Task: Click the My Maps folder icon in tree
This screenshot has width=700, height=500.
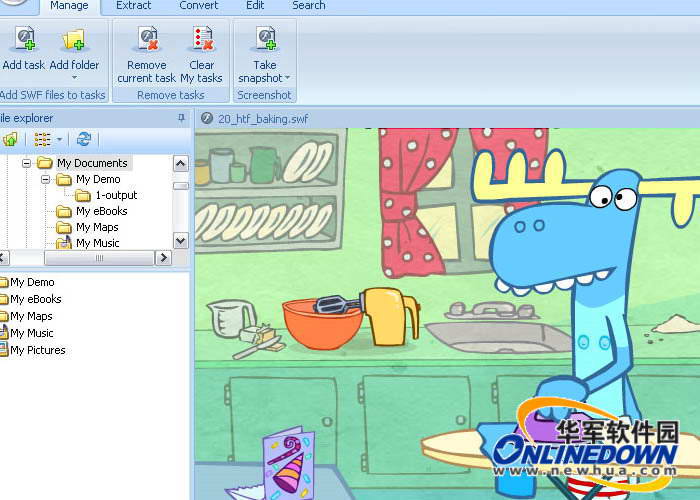Action: click(x=64, y=228)
